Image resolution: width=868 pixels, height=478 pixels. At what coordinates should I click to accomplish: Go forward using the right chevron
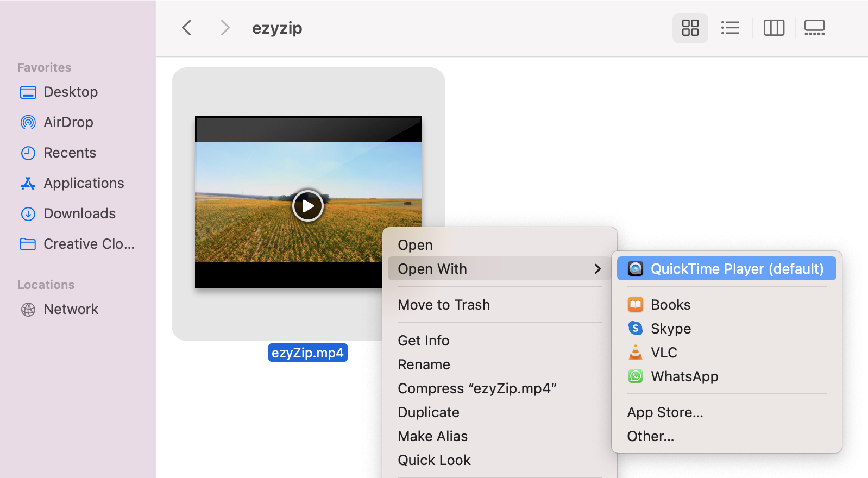pos(225,28)
